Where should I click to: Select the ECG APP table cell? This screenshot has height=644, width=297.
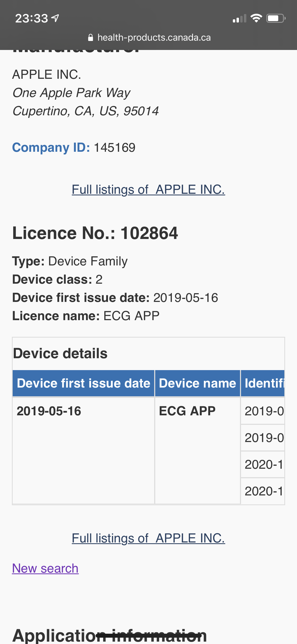tap(187, 411)
